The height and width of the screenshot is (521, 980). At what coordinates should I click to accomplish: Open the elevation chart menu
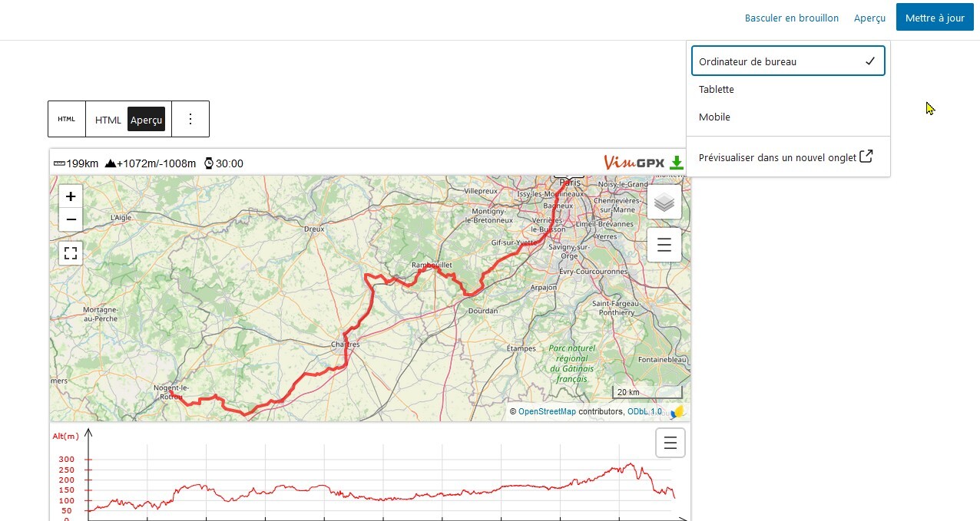670,443
